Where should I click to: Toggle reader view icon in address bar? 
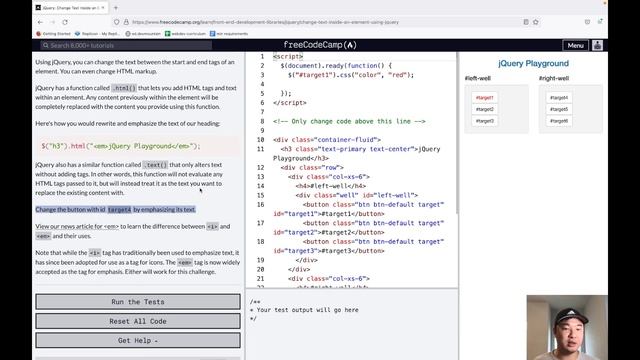[526, 22]
